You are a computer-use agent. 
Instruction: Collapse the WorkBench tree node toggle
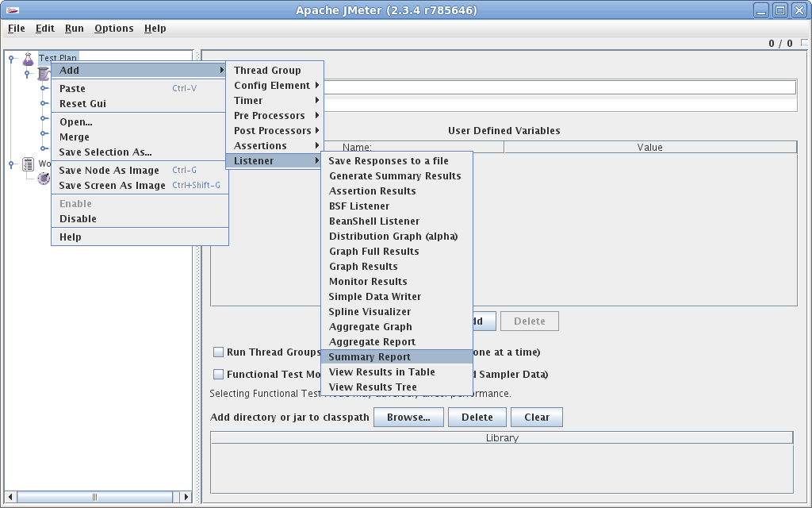pos(11,164)
